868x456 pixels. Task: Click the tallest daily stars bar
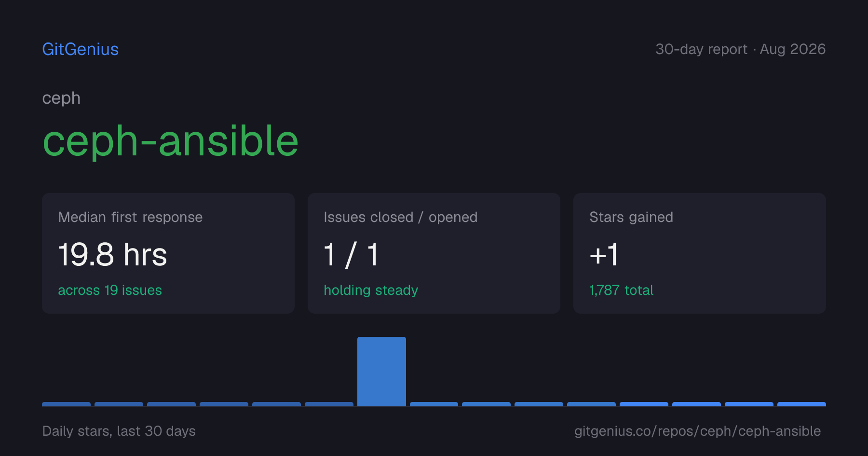coord(381,372)
